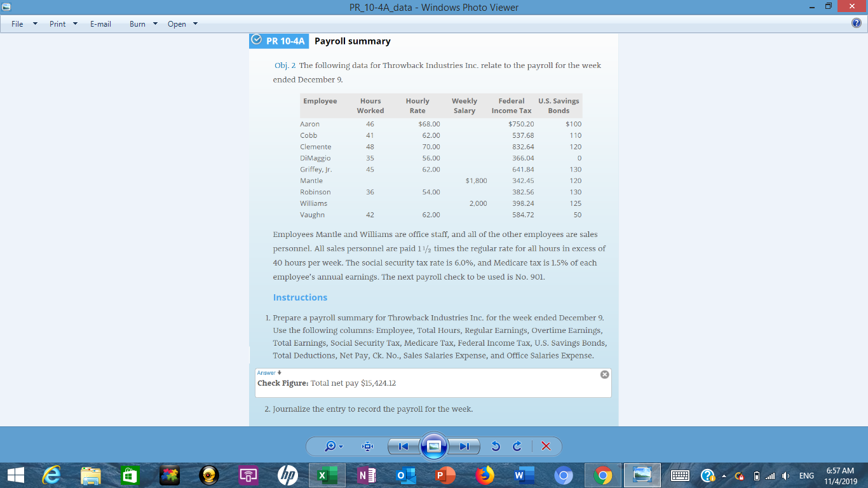
Task: Open File Explorer from the taskbar
Action: 91,475
